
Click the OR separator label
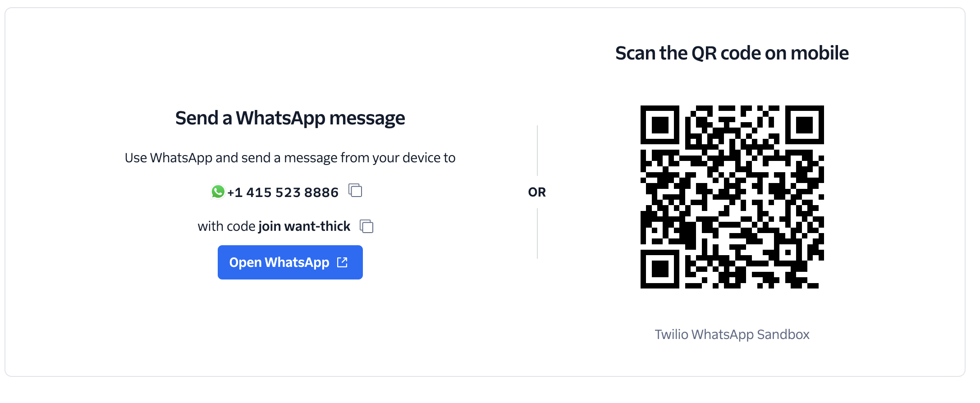(x=537, y=192)
